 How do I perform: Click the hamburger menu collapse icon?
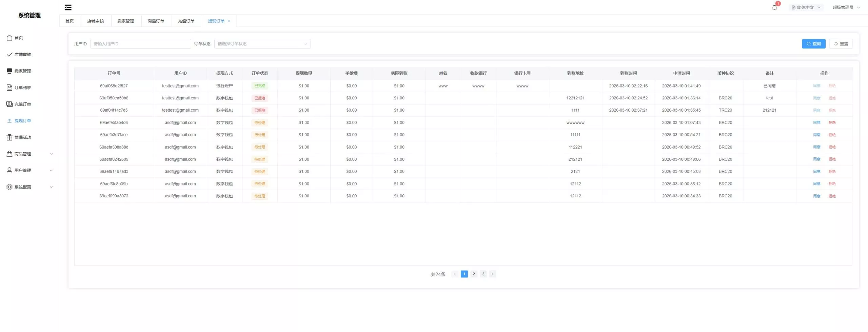pyautogui.click(x=68, y=7)
